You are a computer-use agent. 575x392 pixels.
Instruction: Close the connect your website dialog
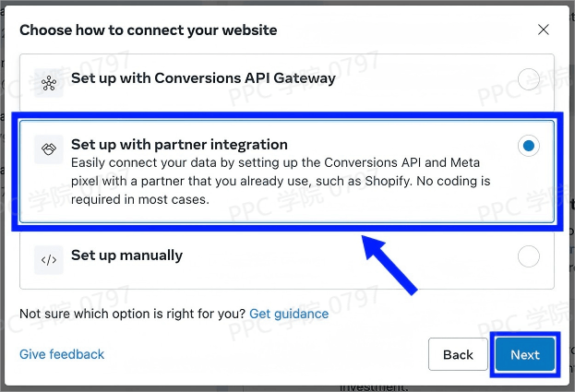pyautogui.click(x=544, y=30)
